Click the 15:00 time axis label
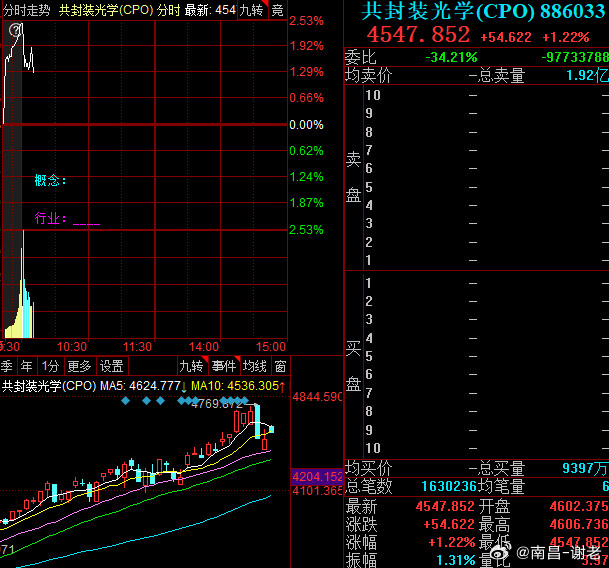 pos(271,347)
